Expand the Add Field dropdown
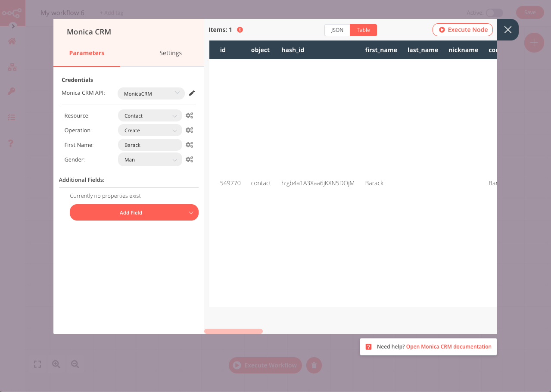The height and width of the screenshot is (392, 551). coord(134,212)
